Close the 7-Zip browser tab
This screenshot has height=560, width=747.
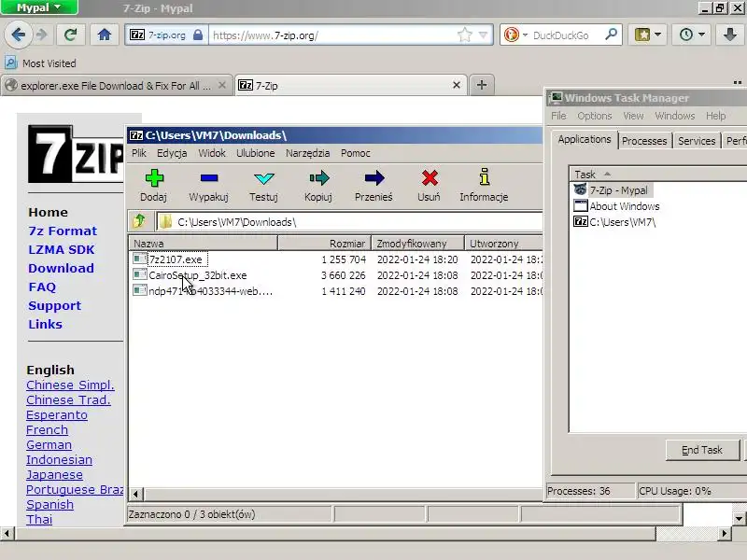(x=456, y=85)
